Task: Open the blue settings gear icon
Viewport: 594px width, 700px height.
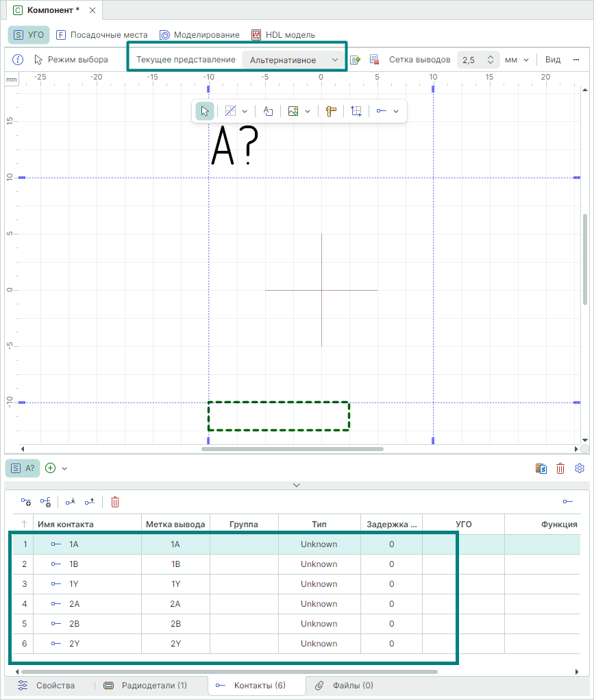Action: pyautogui.click(x=580, y=468)
